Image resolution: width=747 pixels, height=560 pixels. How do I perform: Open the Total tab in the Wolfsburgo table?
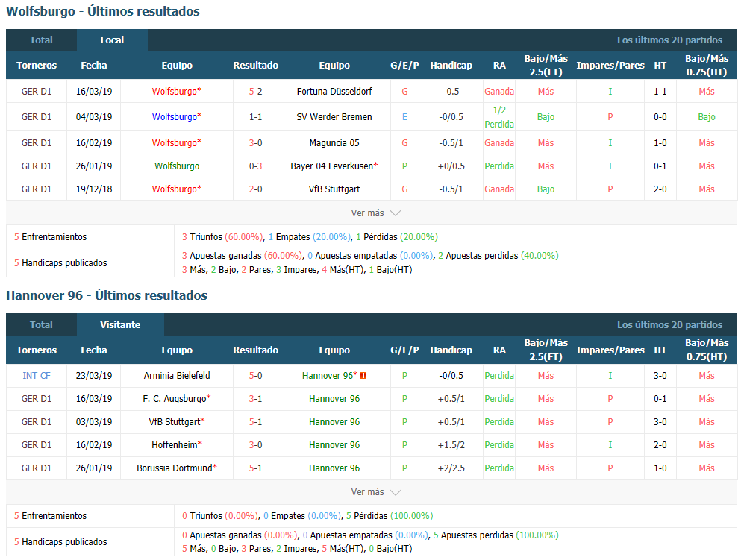pyautogui.click(x=41, y=40)
